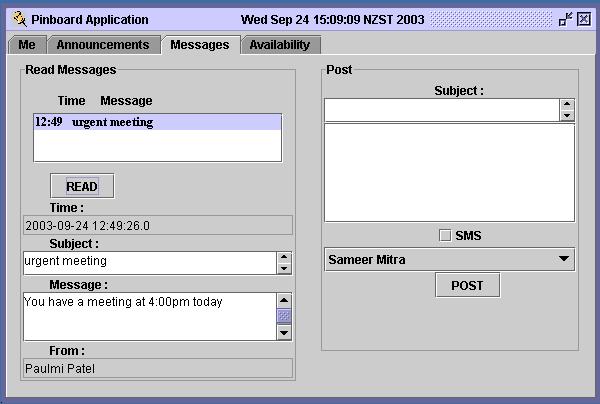Enable the SMS checkbox

point(445,236)
